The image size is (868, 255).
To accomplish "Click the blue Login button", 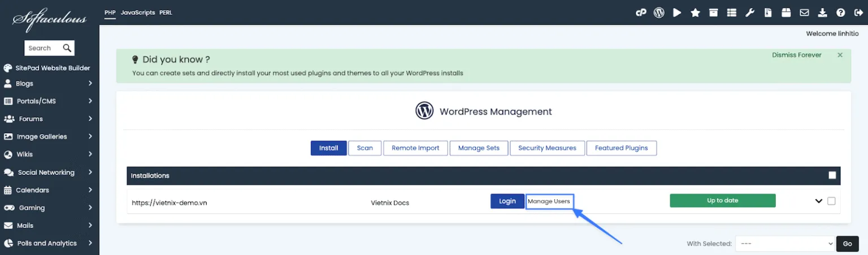I will pyautogui.click(x=507, y=201).
